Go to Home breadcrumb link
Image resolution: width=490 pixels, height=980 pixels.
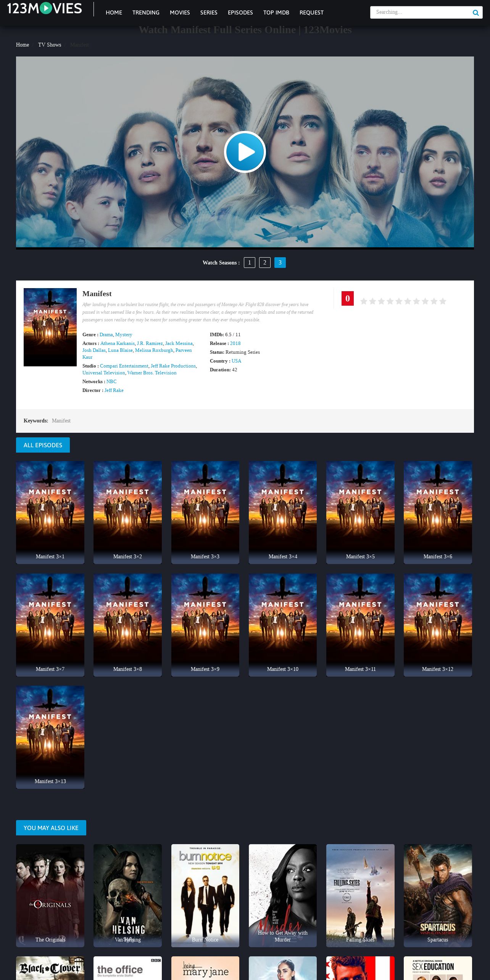pos(23,45)
